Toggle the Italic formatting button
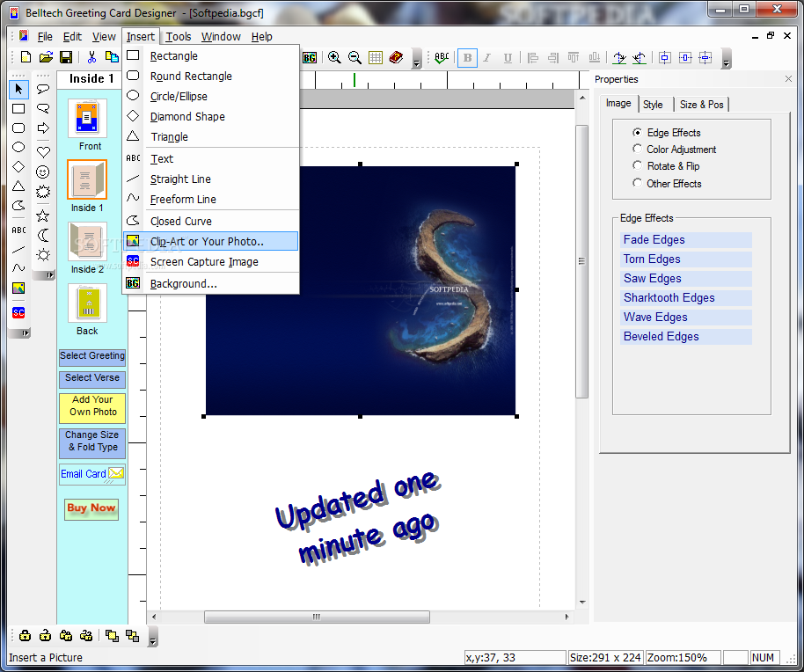804x672 pixels. click(x=487, y=58)
